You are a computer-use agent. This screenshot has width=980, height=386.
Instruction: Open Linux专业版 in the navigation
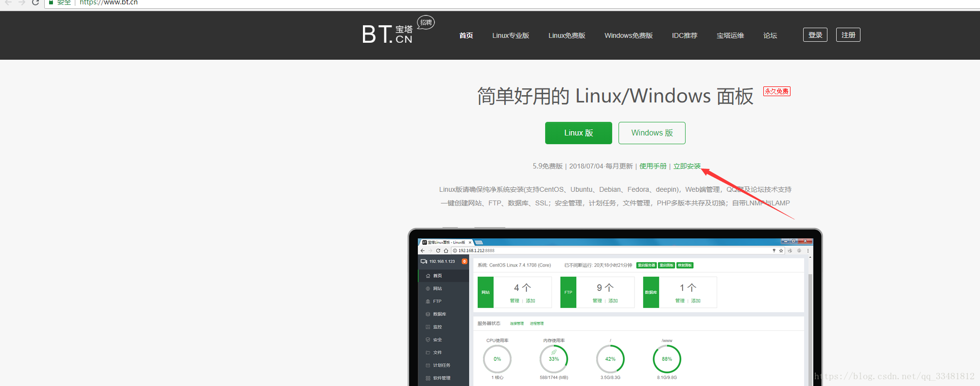tap(511, 35)
